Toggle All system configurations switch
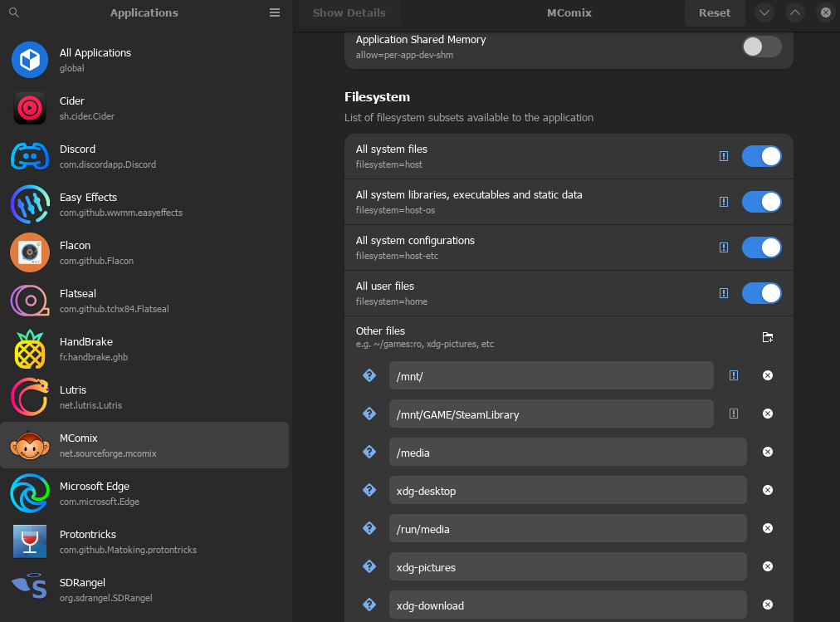Viewport: 840px width, 622px height. click(761, 247)
